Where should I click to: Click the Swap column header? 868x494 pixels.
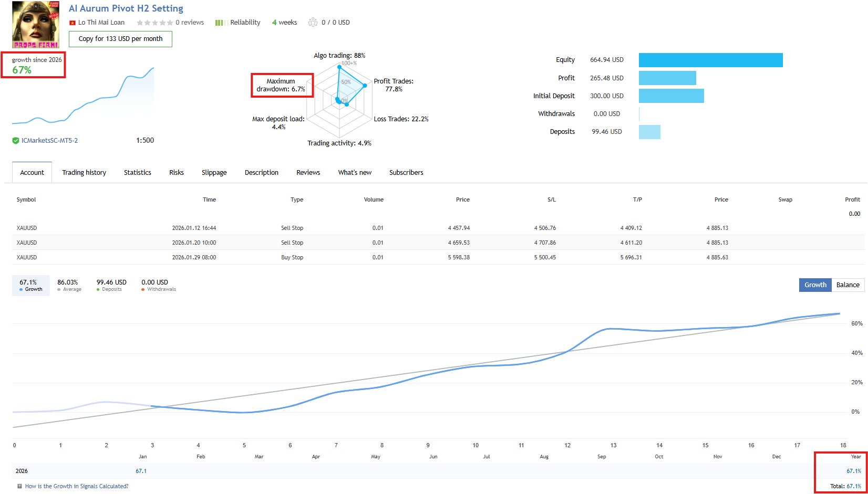786,200
